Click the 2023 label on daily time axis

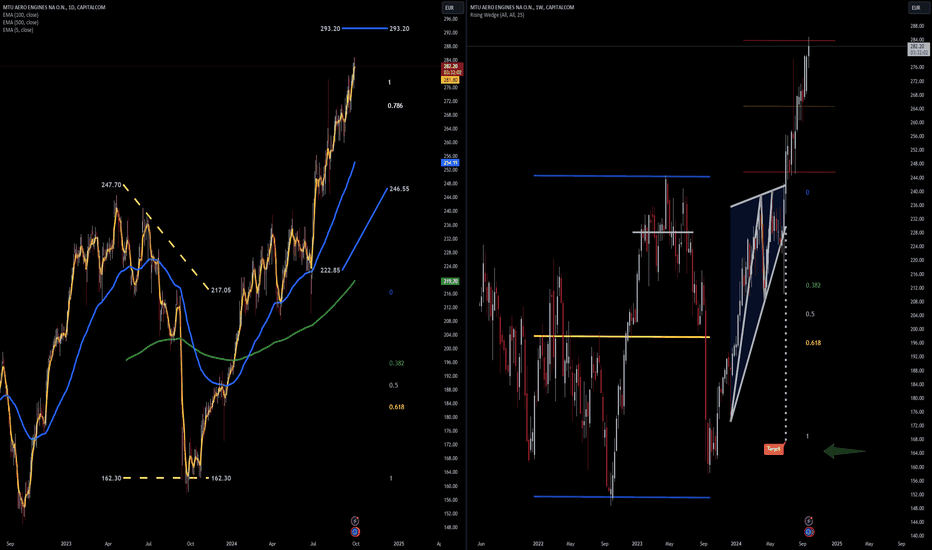pos(65,543)
